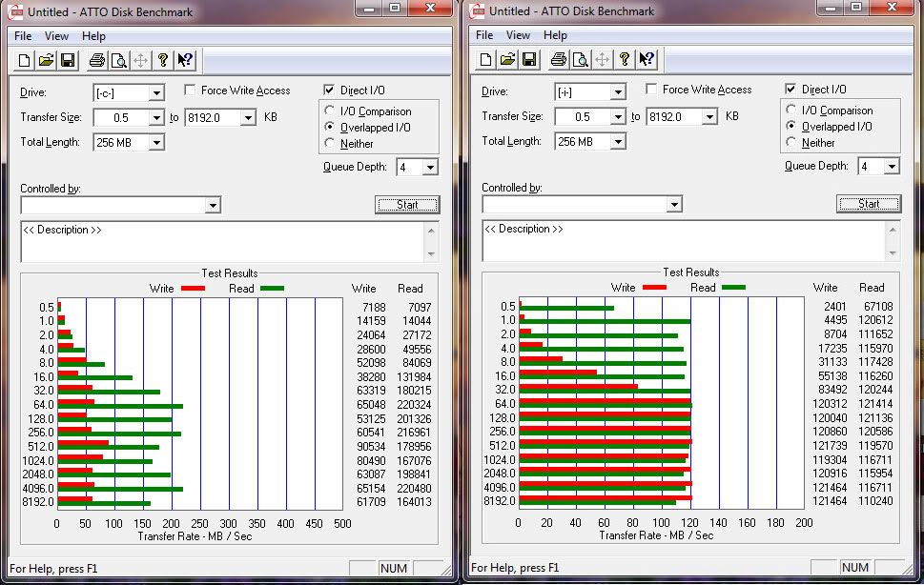Open Total Length 256 MB dropdown, right window
Viewport: 924px width, 585px height.
tap(618, 141)
